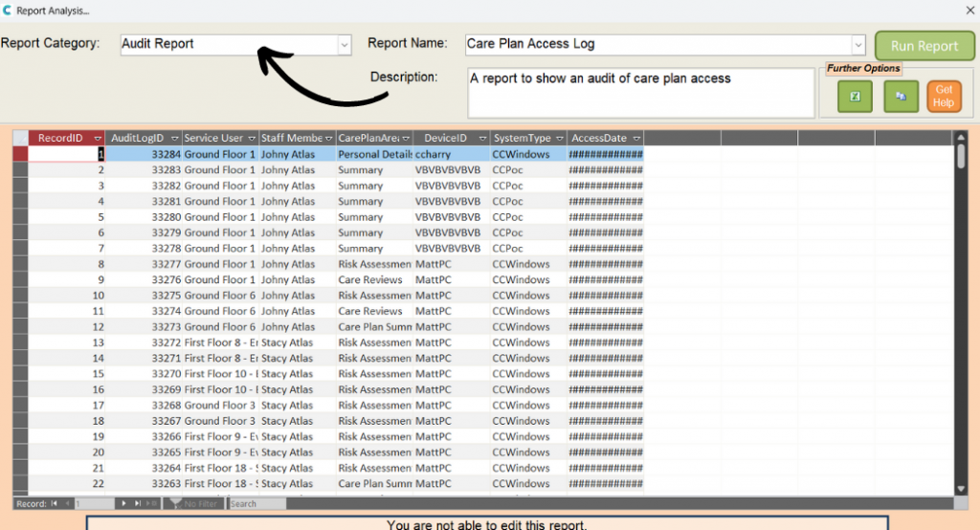Export the report to Excel
The height and width of the screenshot is (530, 980).
(855, 96)
